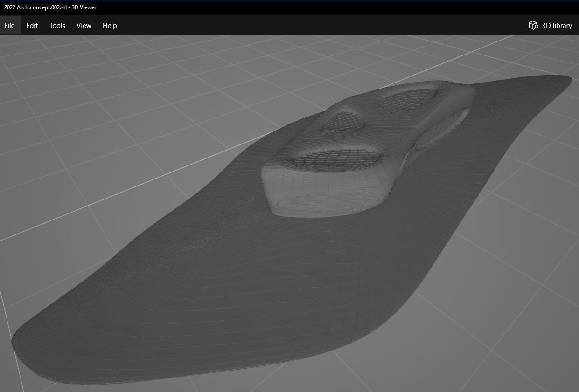The width and height of the screenshot is (579, 392).
Task: Open the Edit menu
Action: [x=32, y=26]
